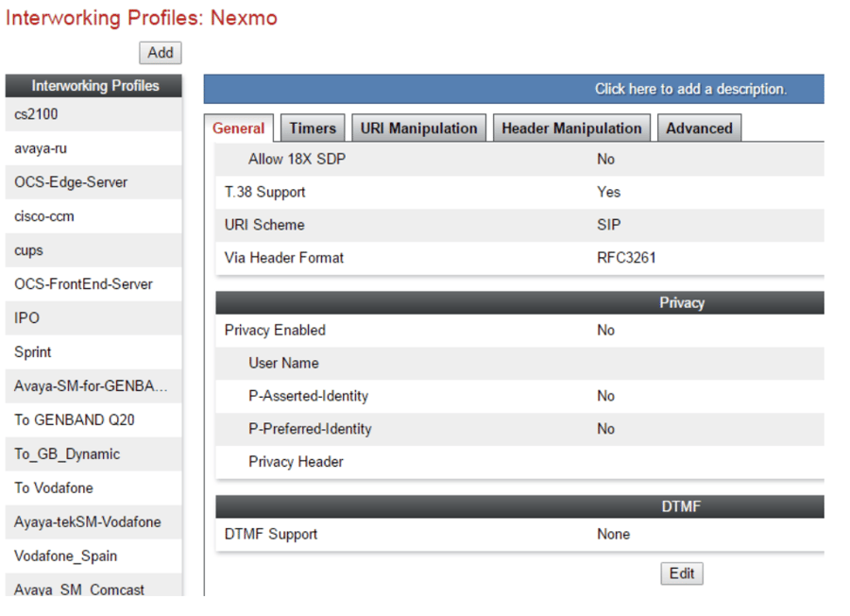Click the Edit button
The image size is (850, 616).
681,573
